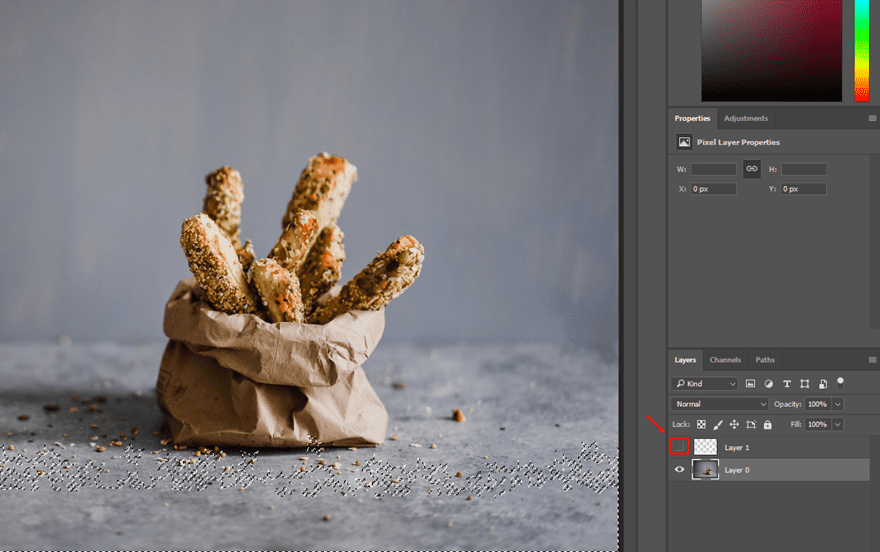
Task: Toggle the width-height link in Properties
Action: [751, 169]
